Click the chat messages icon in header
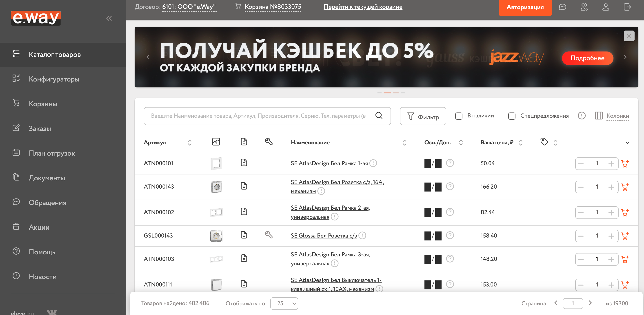644x315 pixels. (x=562, y=7)
